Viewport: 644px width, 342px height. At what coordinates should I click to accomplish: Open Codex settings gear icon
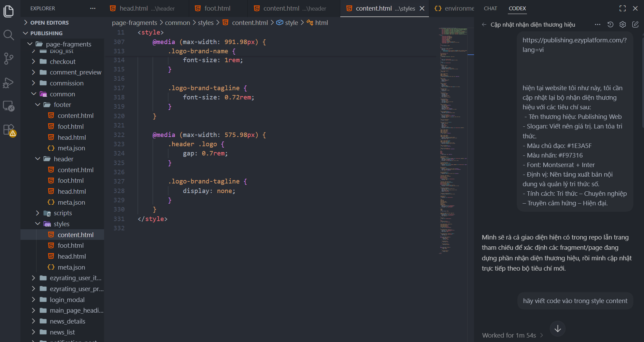tap(622, 25)
